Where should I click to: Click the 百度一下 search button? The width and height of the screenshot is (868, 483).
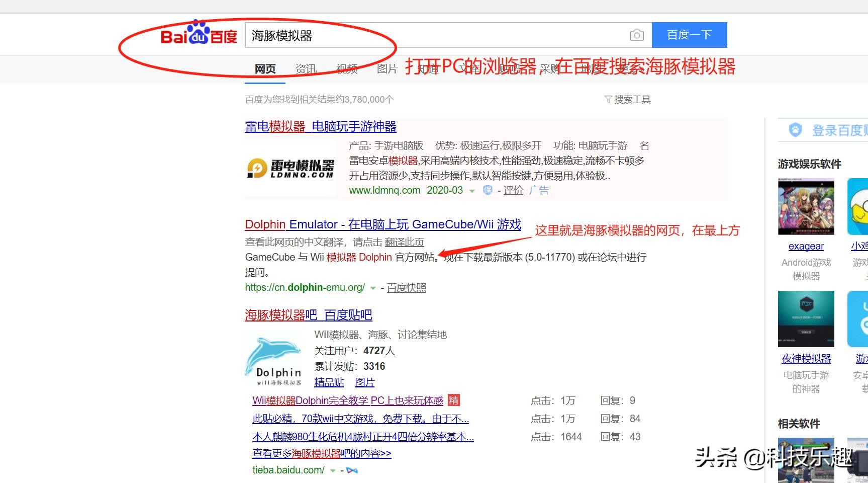689,35
